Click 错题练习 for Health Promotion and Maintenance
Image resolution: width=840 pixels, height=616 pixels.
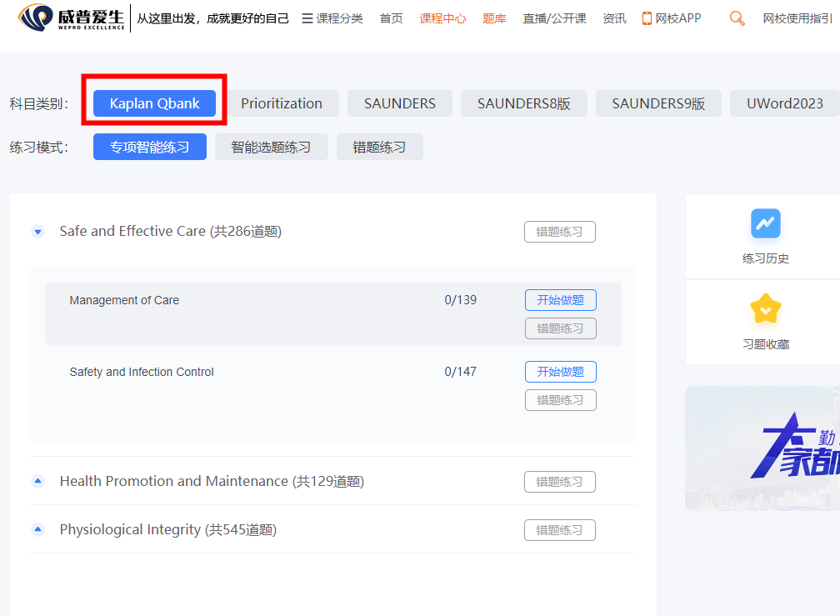(559, 482)
